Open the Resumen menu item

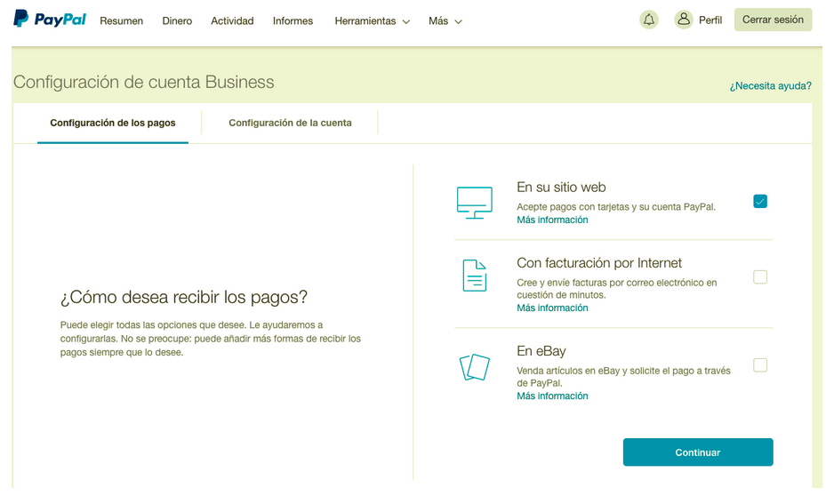(x=121, y=21)
